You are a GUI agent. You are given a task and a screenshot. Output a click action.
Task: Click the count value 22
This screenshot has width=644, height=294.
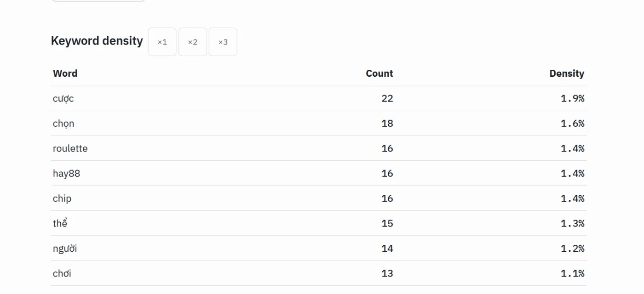(387, 98)
